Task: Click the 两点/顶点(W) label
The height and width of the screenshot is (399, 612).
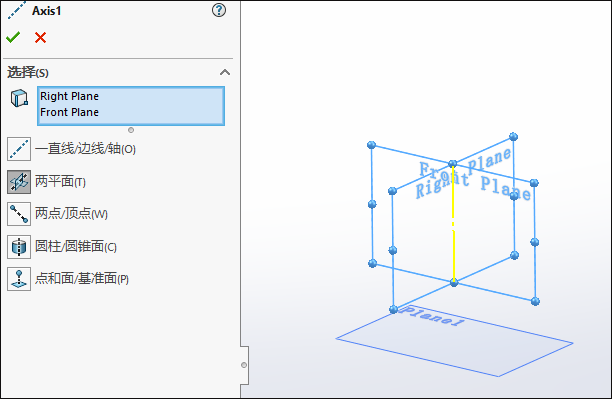Action: point(71,214)
